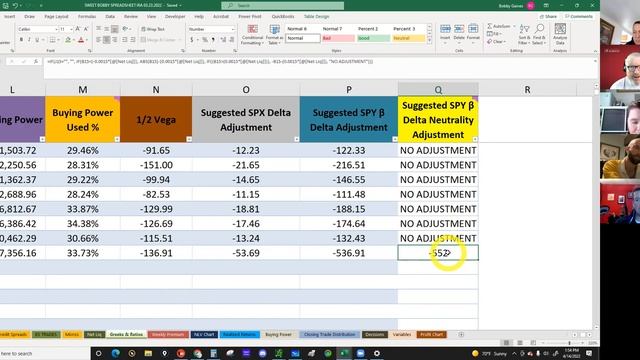
Task: Apply the Bad cell style
Action: point(338,38)
